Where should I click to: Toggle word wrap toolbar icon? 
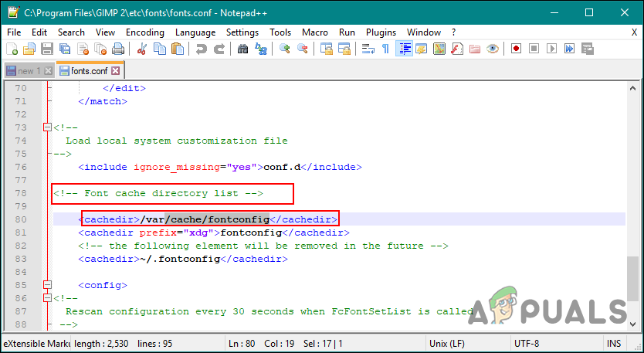368,49
